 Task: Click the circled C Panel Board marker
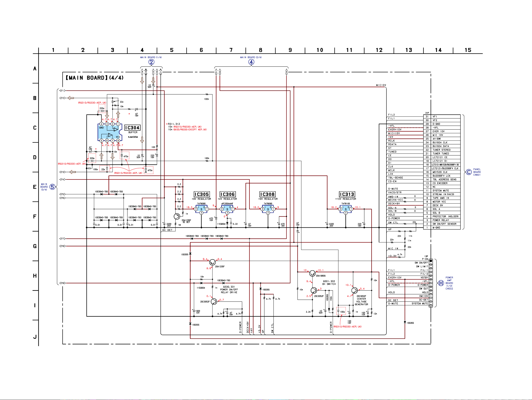[x=469, y=172]
